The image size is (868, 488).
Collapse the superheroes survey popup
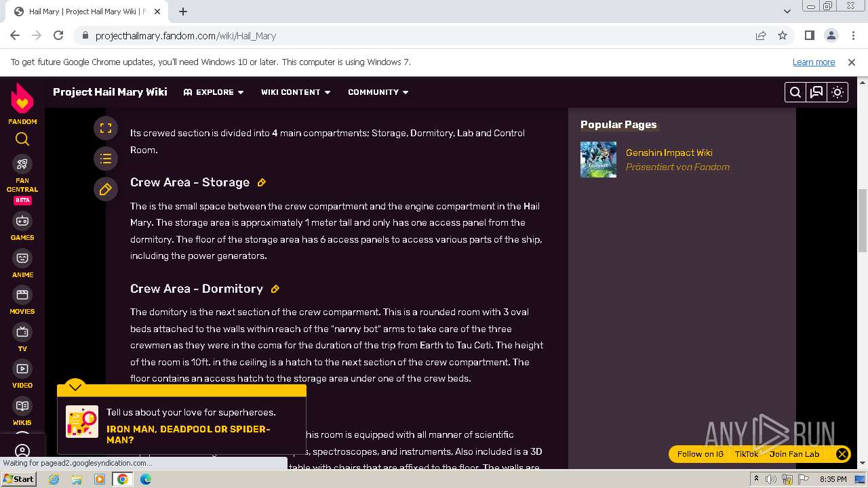pos(75,387)
